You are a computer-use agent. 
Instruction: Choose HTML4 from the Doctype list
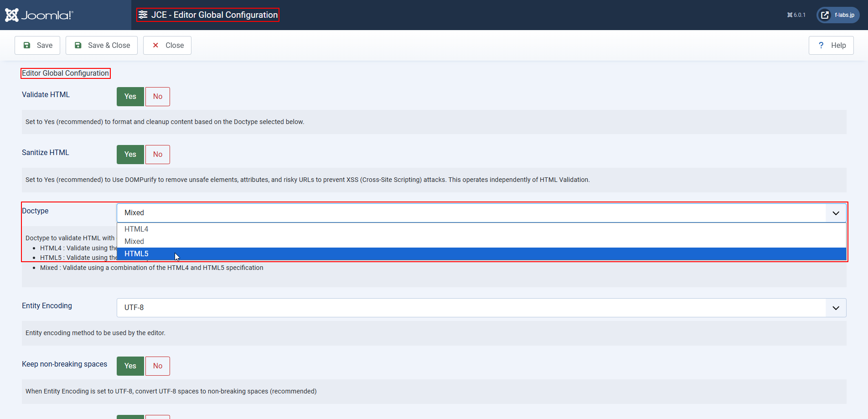coord(136,229)
